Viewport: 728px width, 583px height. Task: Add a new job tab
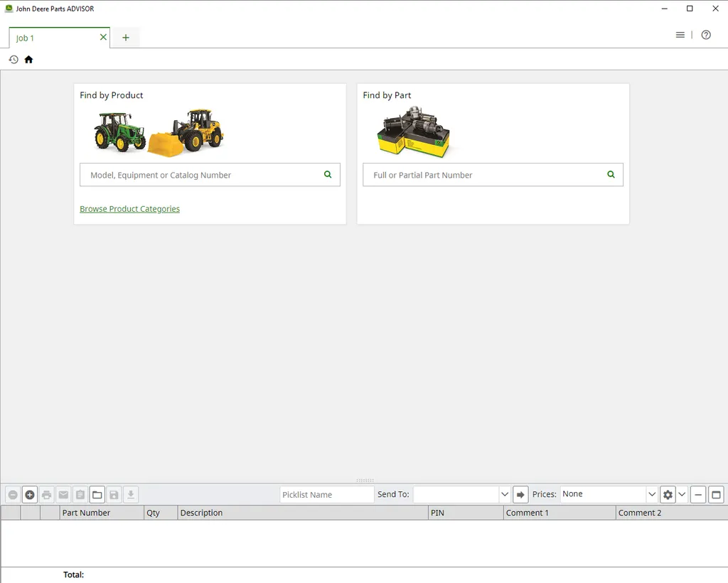tap(126, 38)
